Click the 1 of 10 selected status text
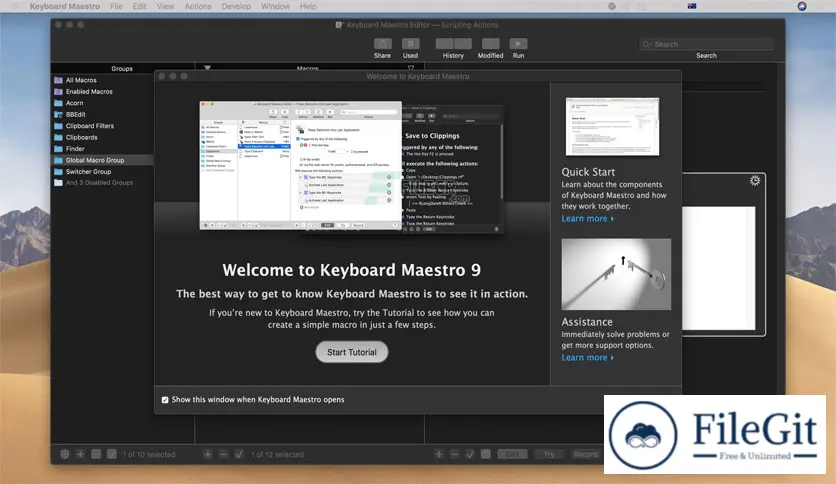Image resolution: width=836 pixels, height=484 pixels. [149, 455]
